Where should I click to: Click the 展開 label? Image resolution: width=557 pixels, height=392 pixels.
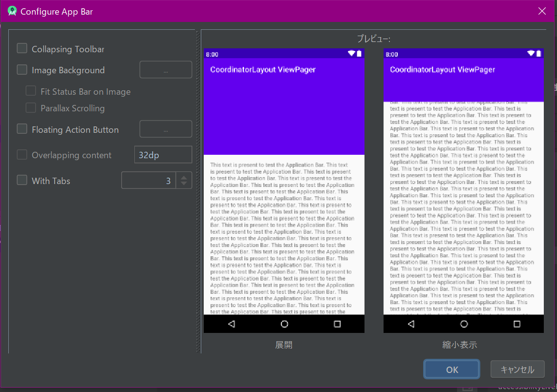(x=283, y=345)
